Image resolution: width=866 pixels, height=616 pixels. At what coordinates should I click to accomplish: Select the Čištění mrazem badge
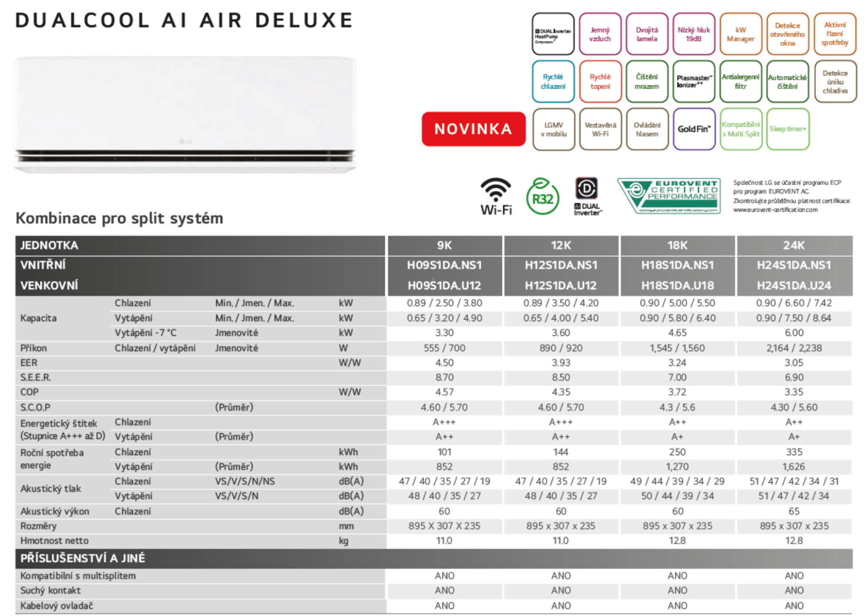tap(647, 81)
